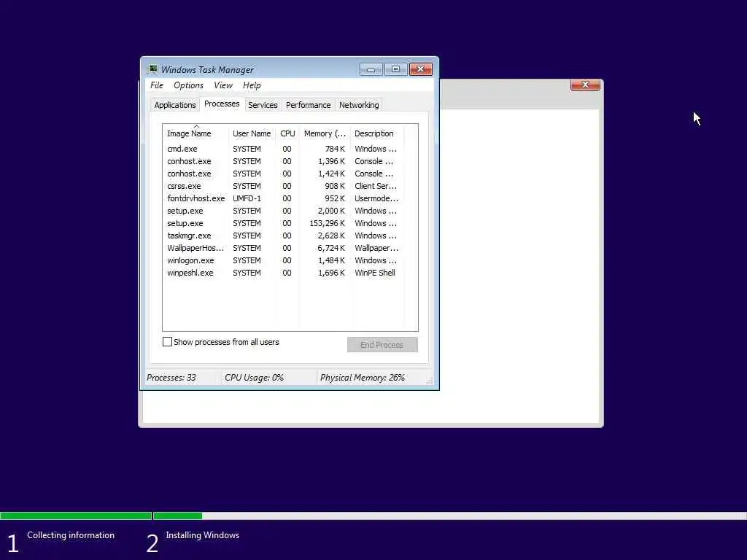This screenshot has width=747, height=560.
Task: Maximize the Windows Task Manager window
Action: [x=395, y=69]
